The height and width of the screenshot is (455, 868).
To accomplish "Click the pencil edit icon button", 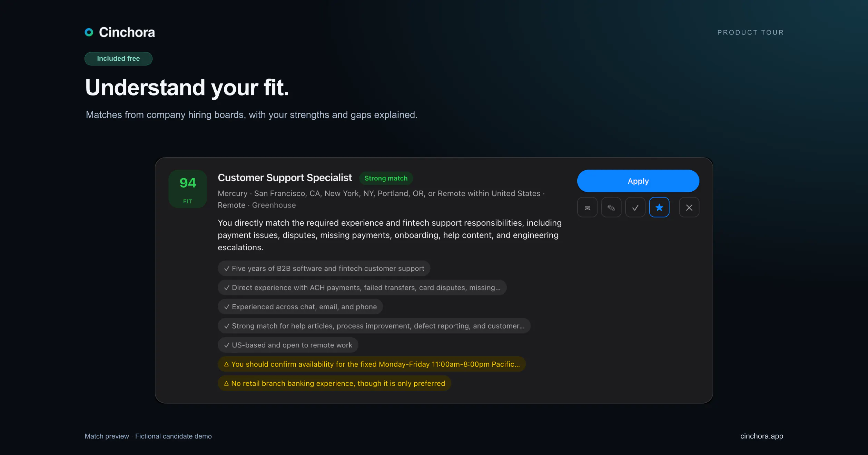I will coord(611,208).
